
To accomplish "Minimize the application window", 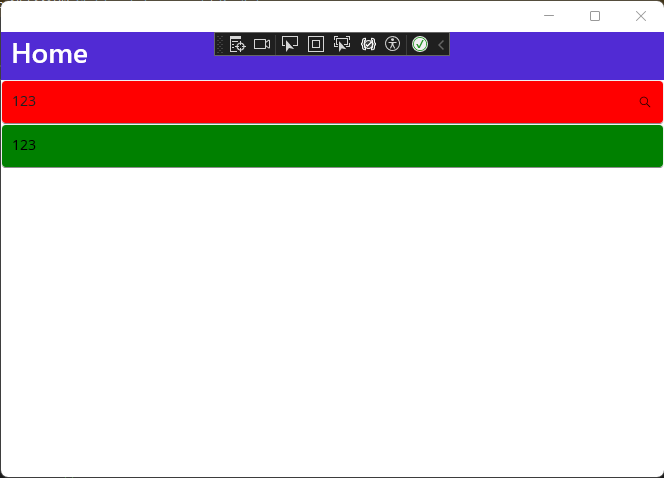I will pyautogui.click(x=549, y=16).
